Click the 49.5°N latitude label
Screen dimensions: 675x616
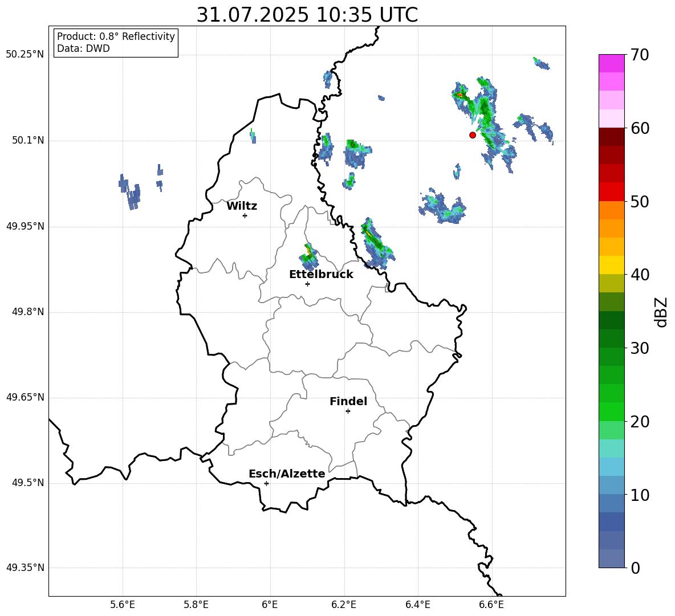(28, 483)
